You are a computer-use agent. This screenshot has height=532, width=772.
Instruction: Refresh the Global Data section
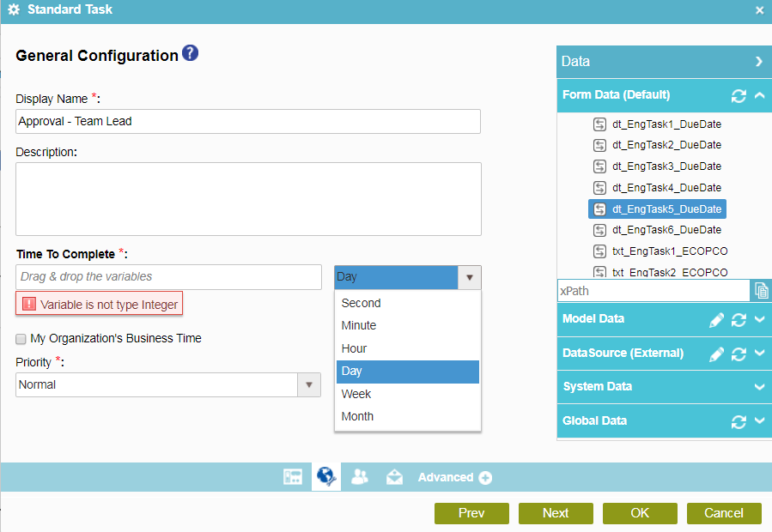(739, 421)
